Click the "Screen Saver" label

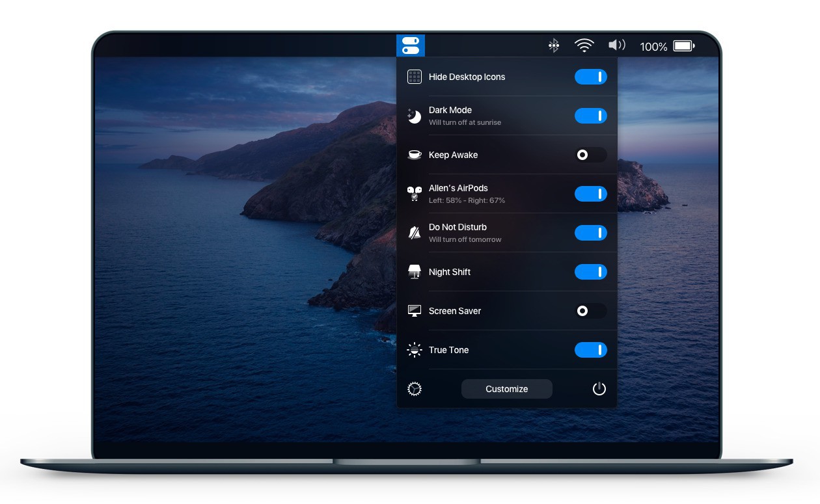pos(455,311)
